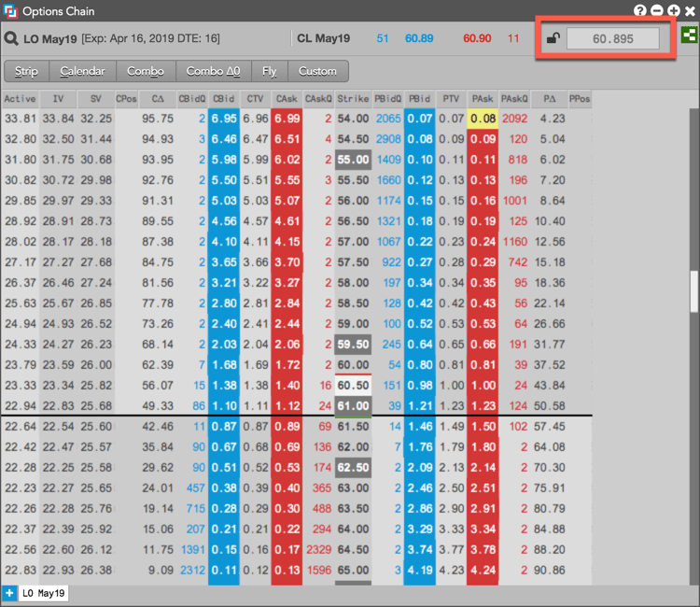The width and height of the screenshot is (700, 607).
Task: Toggle the price lock icon
Action: 553,38
